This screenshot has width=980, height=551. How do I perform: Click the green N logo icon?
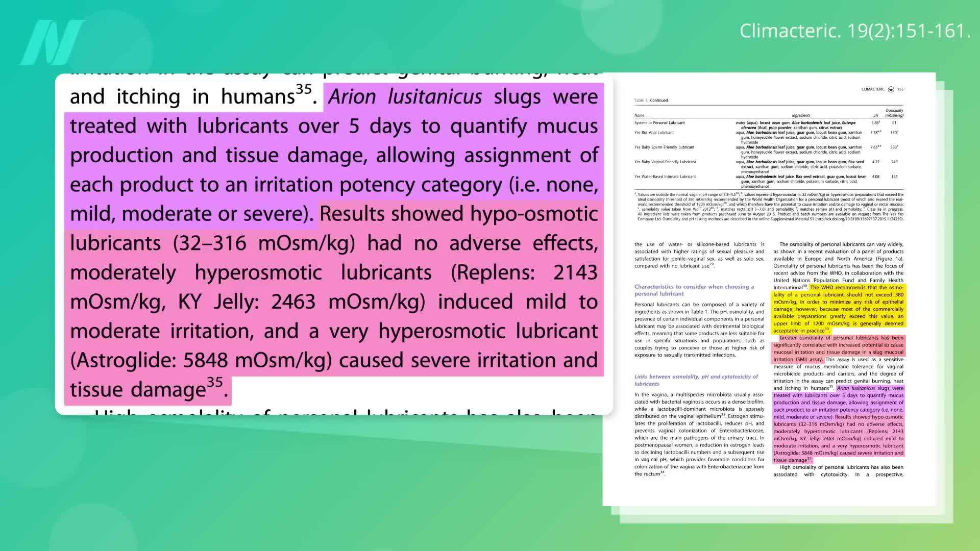(51, 43)
